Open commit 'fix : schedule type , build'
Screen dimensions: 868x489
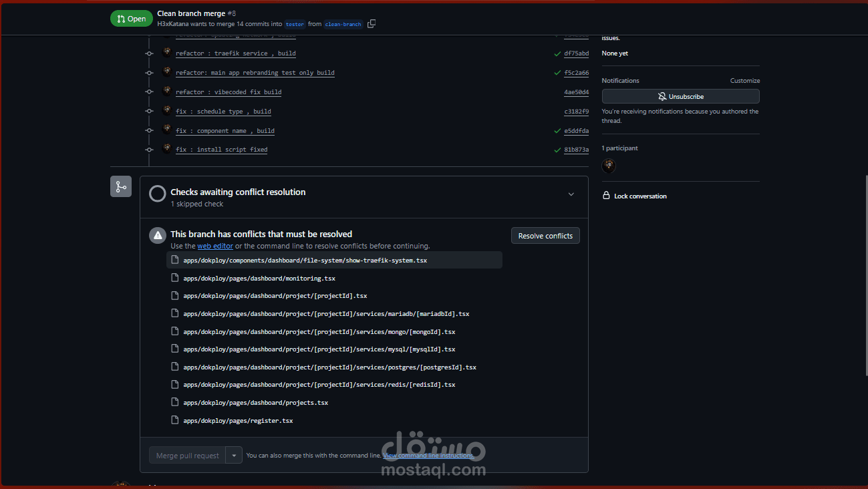[223, 112]
